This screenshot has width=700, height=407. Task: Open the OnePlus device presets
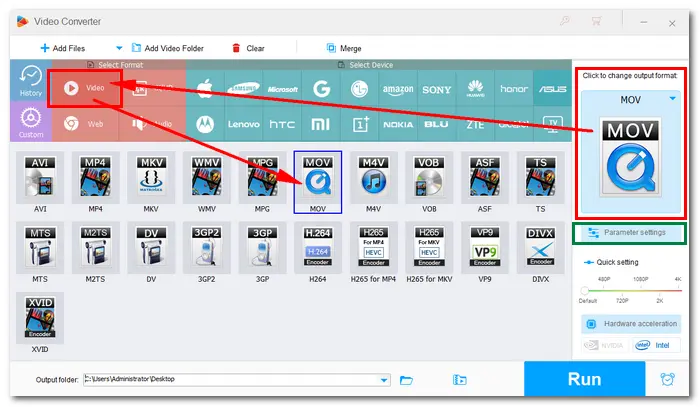tap(360, 124)
